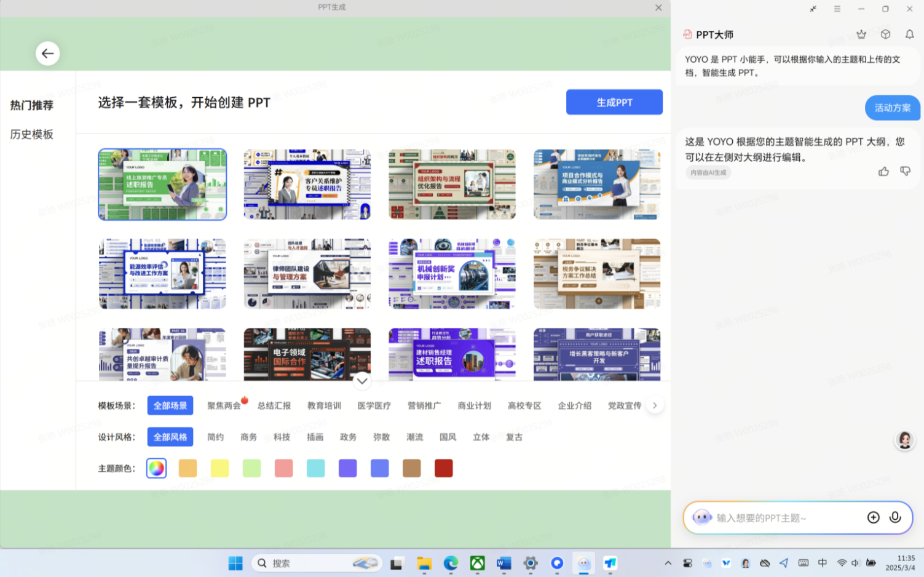The height and width of the screenshot is (577, 924).
Task: Click the crown membership icon
Action: click(x=861, y=34)
